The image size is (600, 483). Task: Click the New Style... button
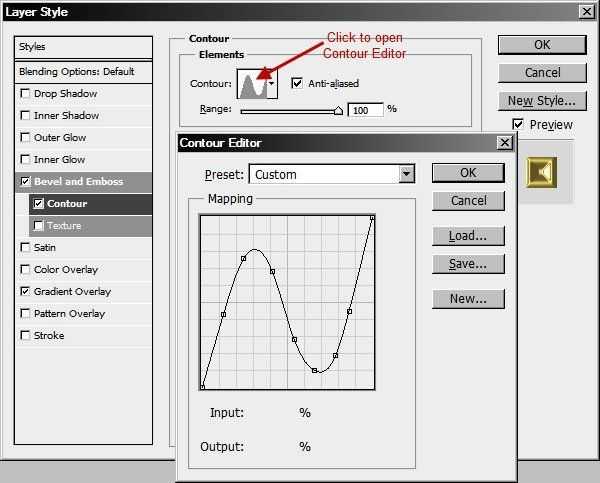(542, 101)
